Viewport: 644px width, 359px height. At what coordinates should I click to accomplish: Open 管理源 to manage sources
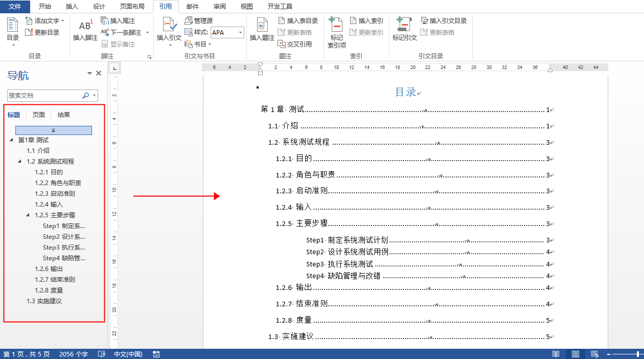coord(198,21)
